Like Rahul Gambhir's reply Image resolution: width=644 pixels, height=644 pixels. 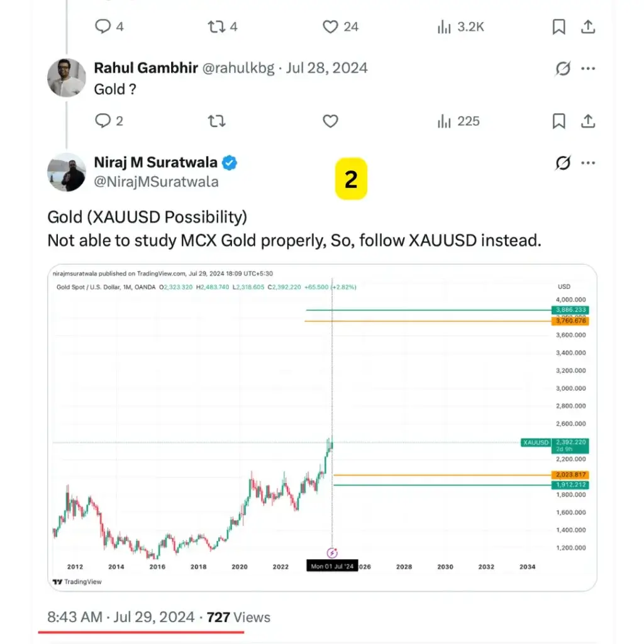tap(330, 121)
